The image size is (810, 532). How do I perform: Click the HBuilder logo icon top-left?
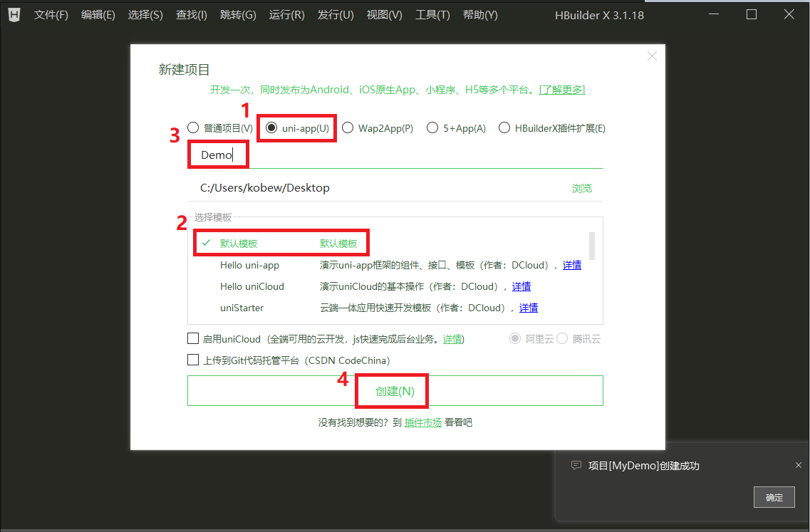coord(14,14)
